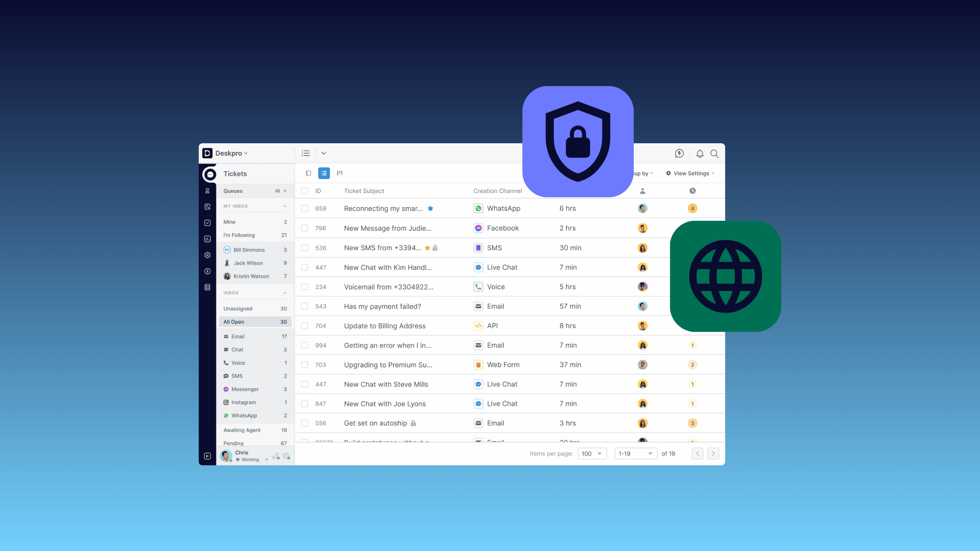Viewport: 980px width, 551px height.
Task: Click the agent column header icon
Action: [x=643, y=191]
